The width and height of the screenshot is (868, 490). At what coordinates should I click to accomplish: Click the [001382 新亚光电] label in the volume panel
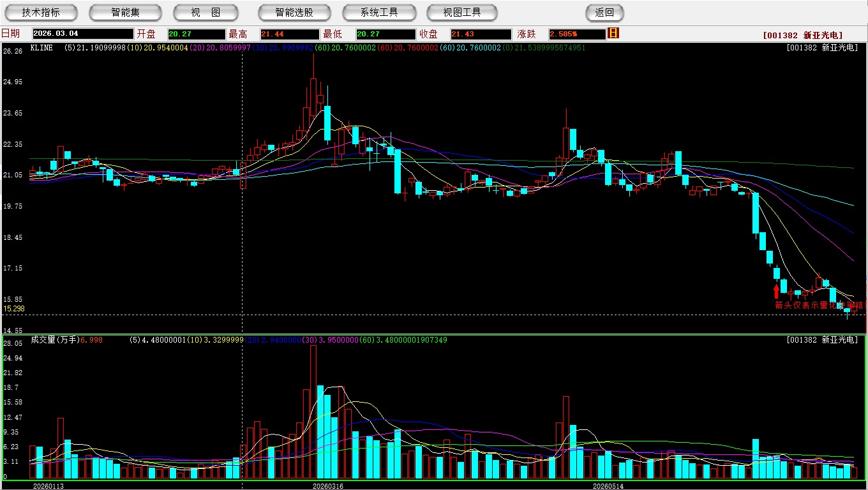coord(822,340)
